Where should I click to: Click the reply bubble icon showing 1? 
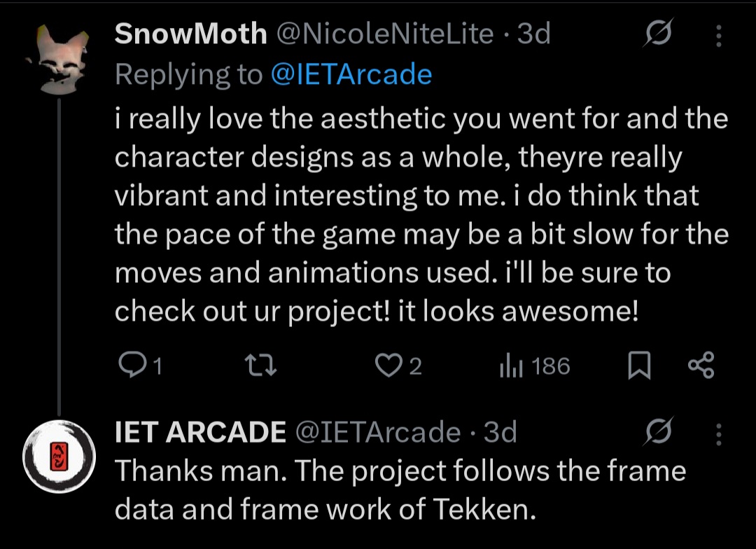tap(131, 366)
